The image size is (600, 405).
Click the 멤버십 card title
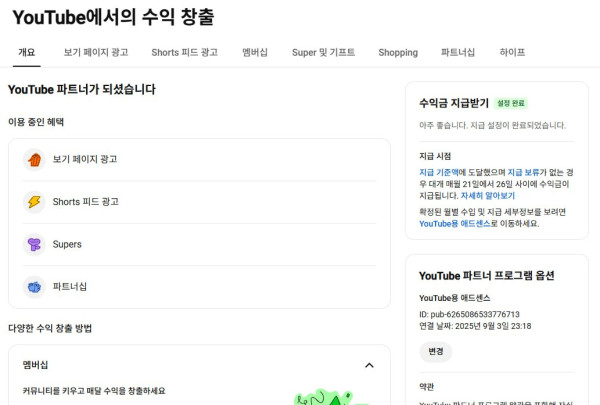pos(35,365)
